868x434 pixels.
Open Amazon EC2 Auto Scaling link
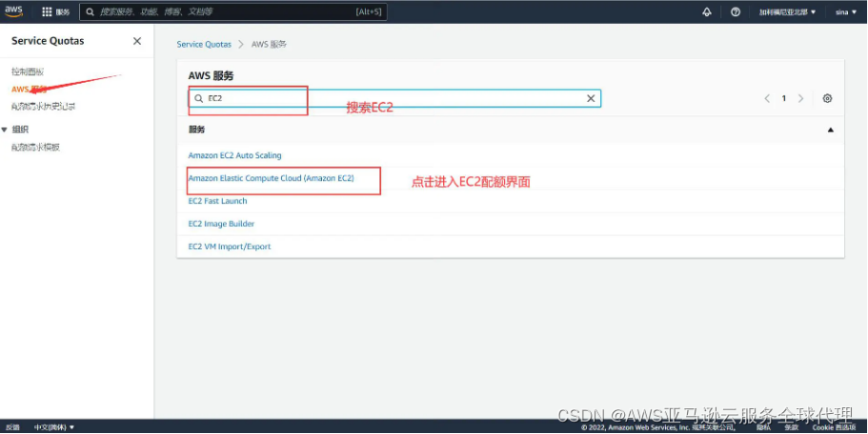(234, 155)
